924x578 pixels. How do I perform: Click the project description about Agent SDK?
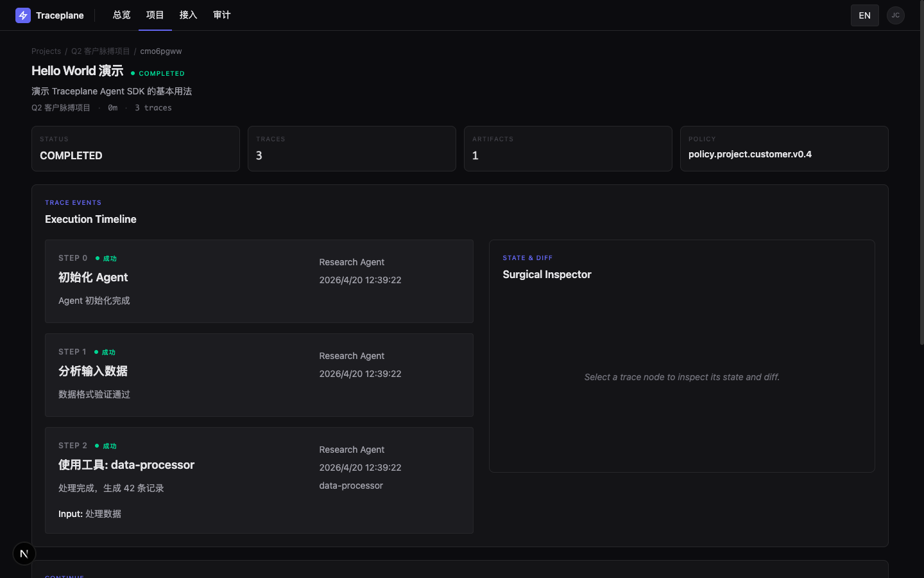[112, 91]
